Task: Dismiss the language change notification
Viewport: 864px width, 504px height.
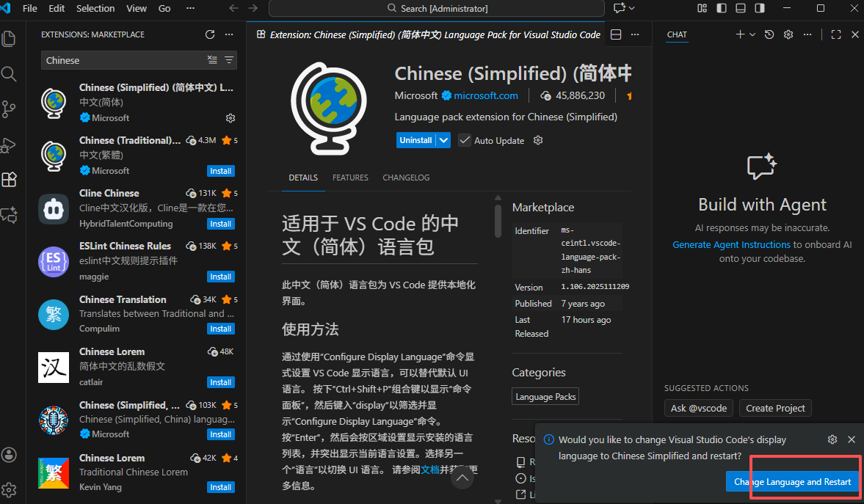Action: click(x=852, y=439)
